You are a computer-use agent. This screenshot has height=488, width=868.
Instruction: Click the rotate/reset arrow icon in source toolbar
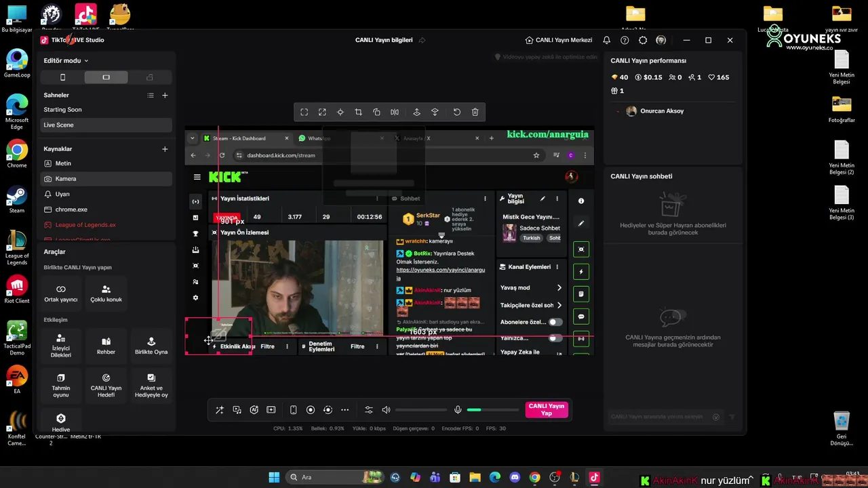(457, 112)
